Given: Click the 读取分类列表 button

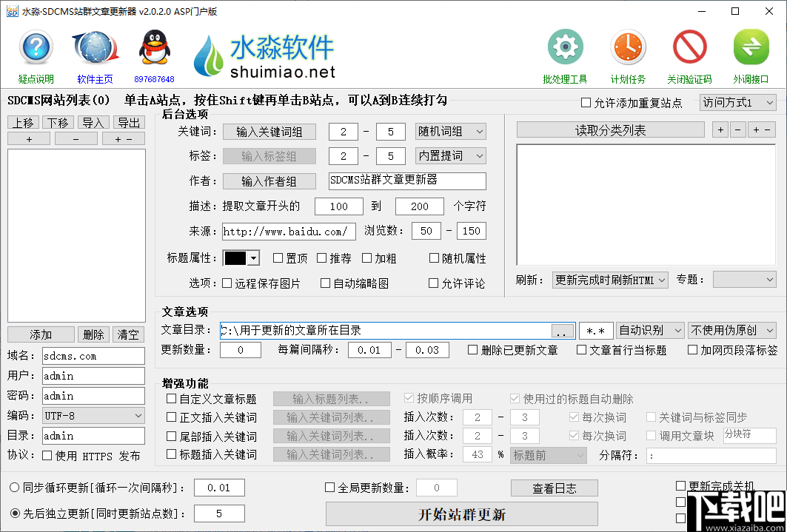Looking at the screenshot, I should click(x=610, y=129).
